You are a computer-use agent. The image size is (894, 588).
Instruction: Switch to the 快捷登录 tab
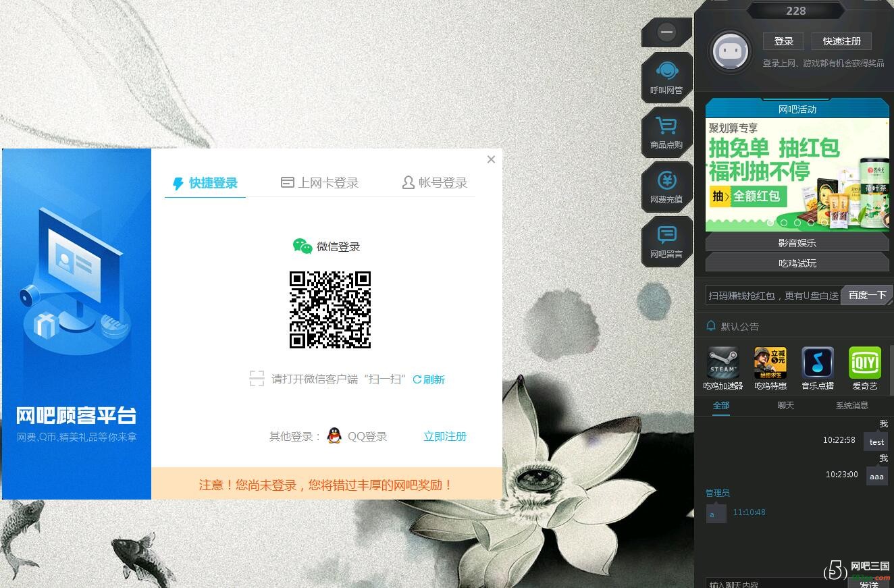click(205, 183)
